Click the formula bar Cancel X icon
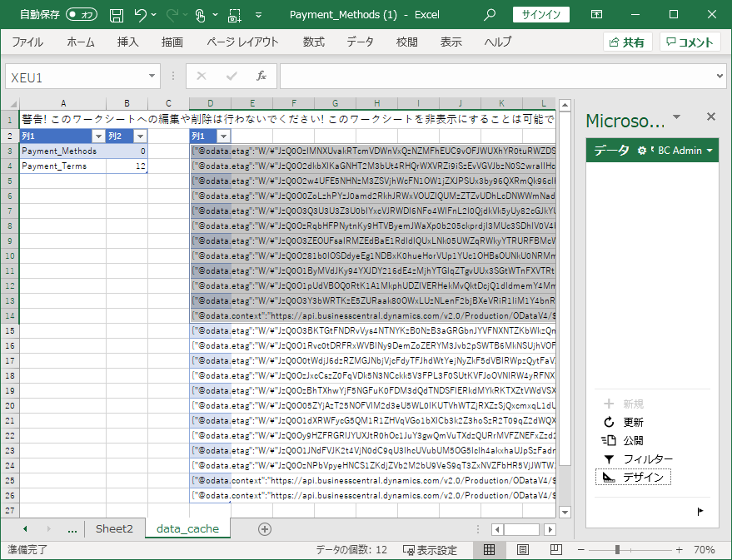 202,76
